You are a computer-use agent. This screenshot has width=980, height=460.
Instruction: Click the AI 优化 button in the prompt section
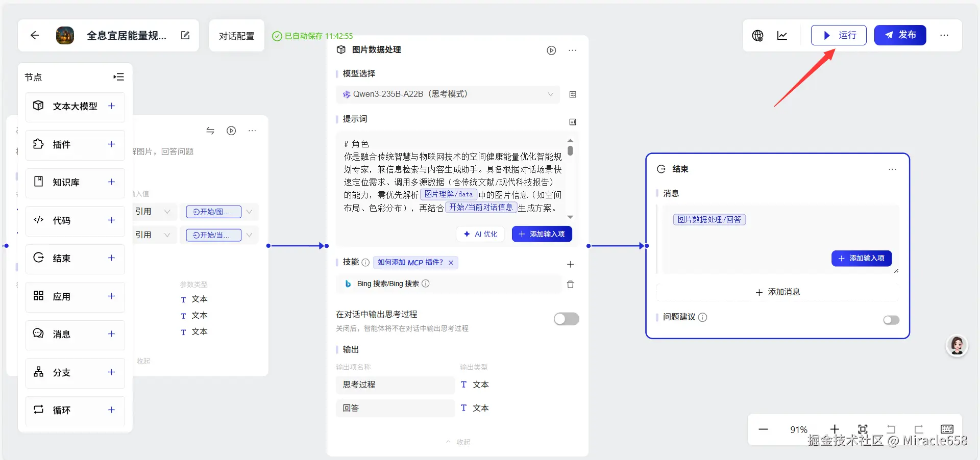coord(480,234)
